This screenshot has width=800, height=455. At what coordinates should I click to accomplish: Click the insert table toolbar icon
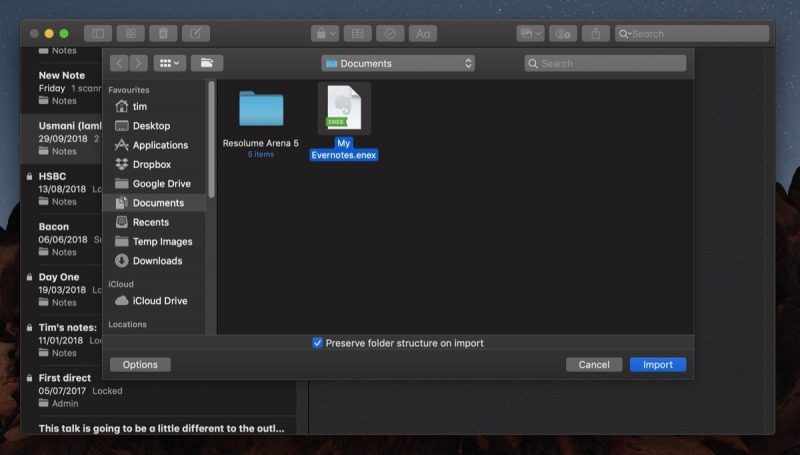pos(358,34)
